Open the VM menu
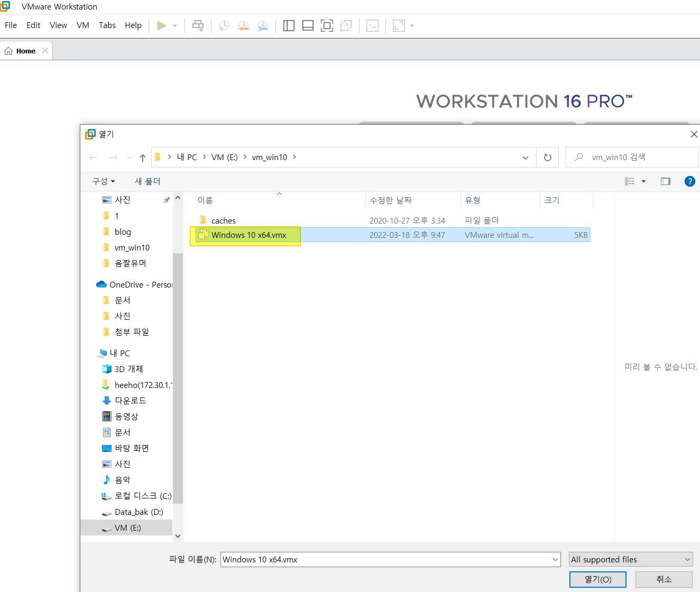 83,25
